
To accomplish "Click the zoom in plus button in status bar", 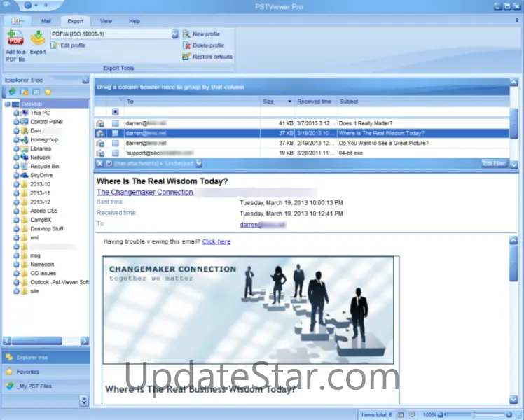I will click(509, 414).
